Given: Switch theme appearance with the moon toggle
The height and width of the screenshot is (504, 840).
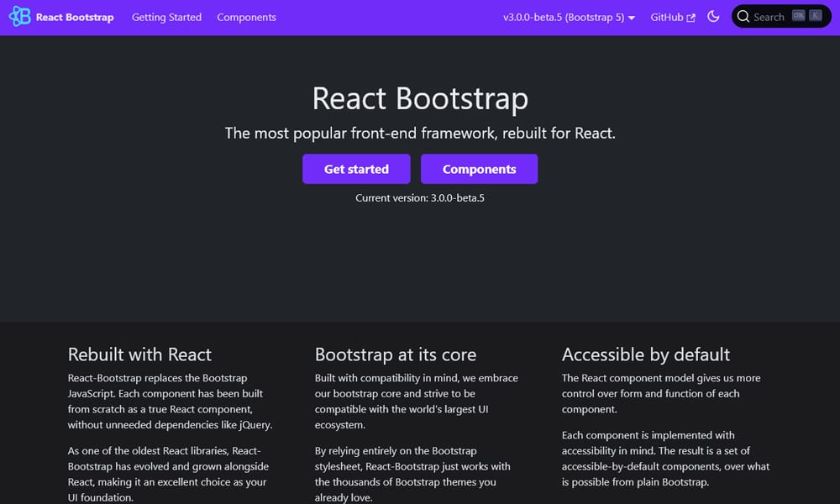Looking at the screenshot, I should pos(713,16).
